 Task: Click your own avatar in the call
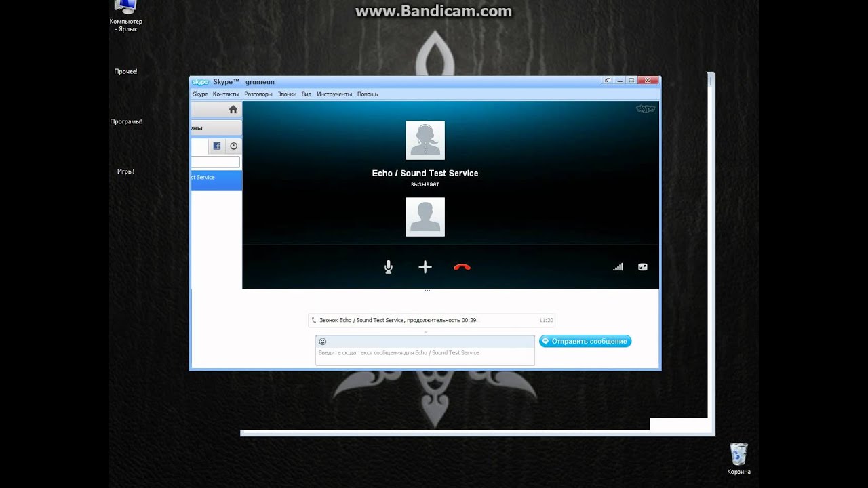[x=425, y=217]
